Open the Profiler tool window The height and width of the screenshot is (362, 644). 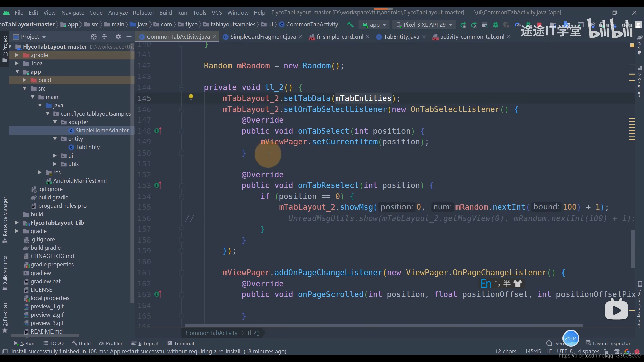(x=111, y=343)
